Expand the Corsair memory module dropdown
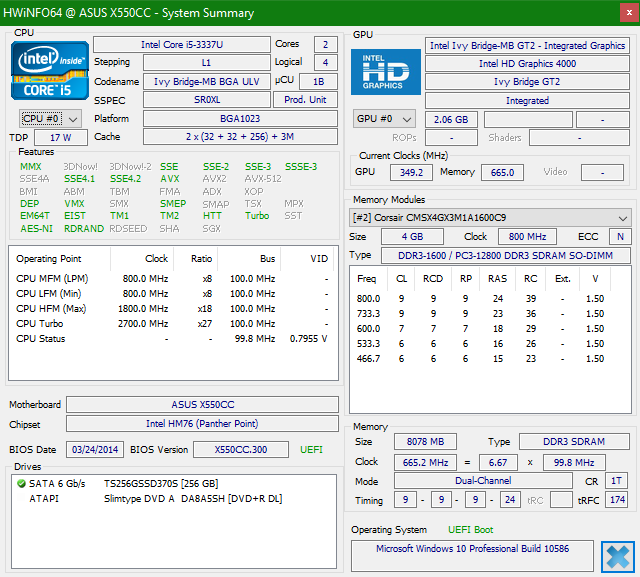The image size is (640, 577). coord(490,218)
